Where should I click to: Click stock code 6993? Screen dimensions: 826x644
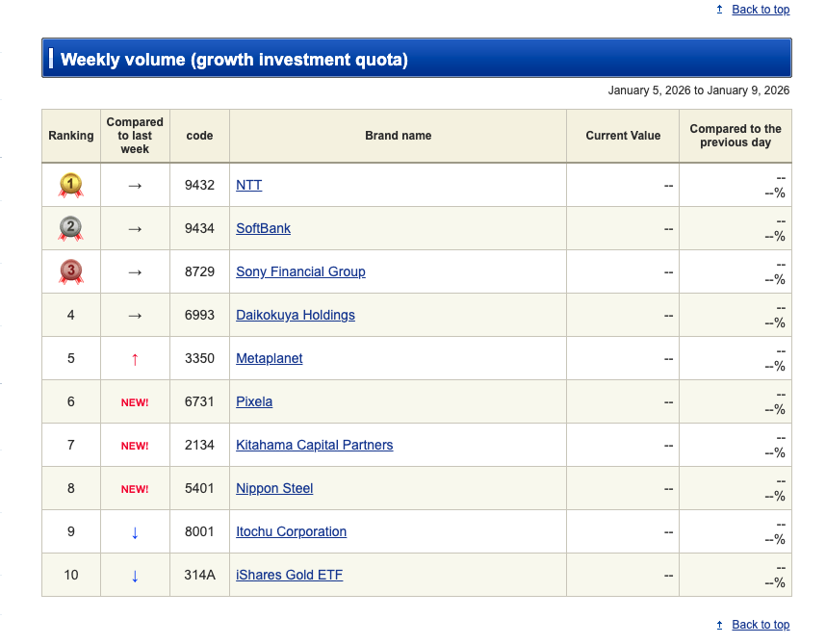[x=199, y=315]
